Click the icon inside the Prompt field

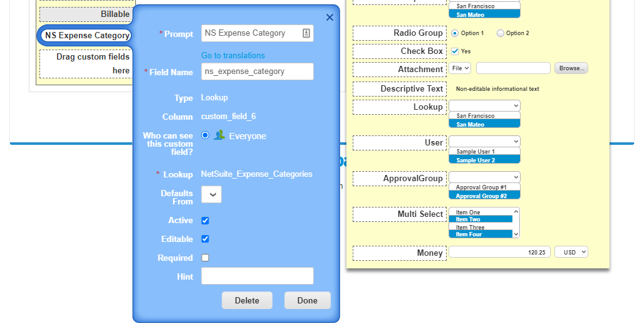click(x=306, y=33)
